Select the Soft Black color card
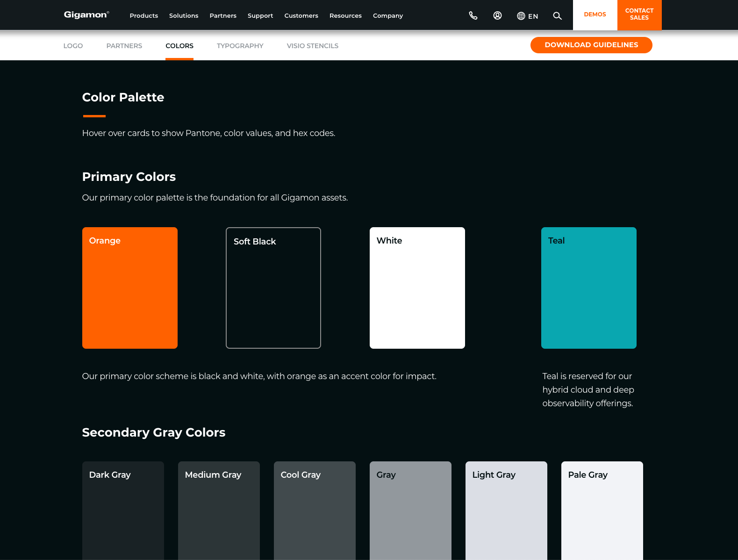 tap(273, 288)
